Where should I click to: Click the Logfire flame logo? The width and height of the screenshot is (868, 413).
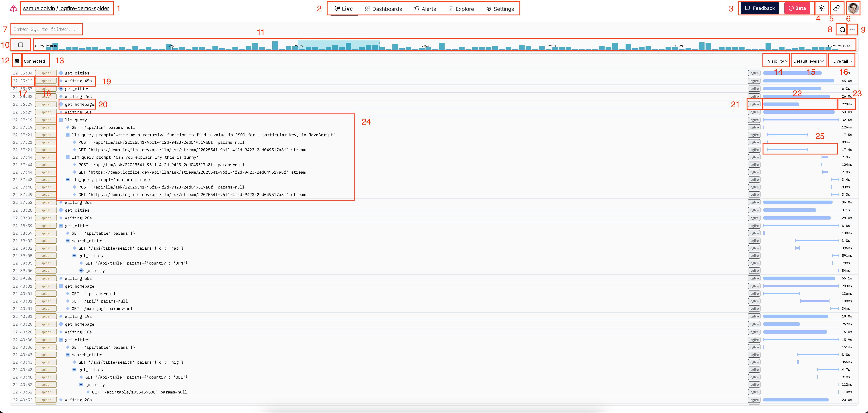13,8
